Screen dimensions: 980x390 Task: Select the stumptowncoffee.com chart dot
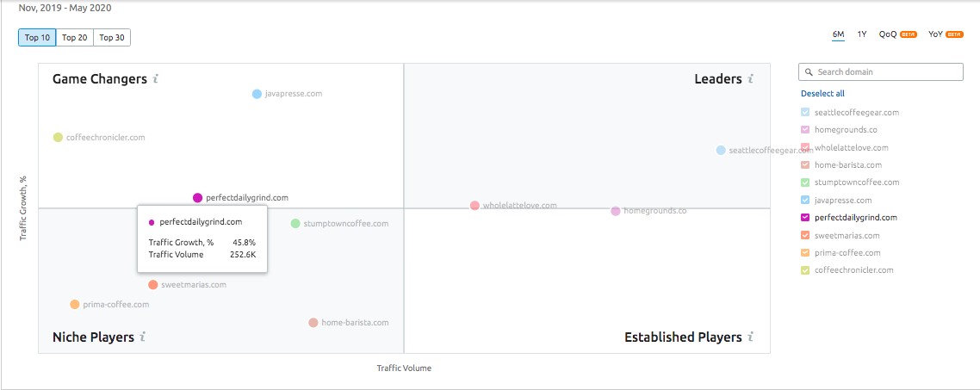tap(295, 223)
